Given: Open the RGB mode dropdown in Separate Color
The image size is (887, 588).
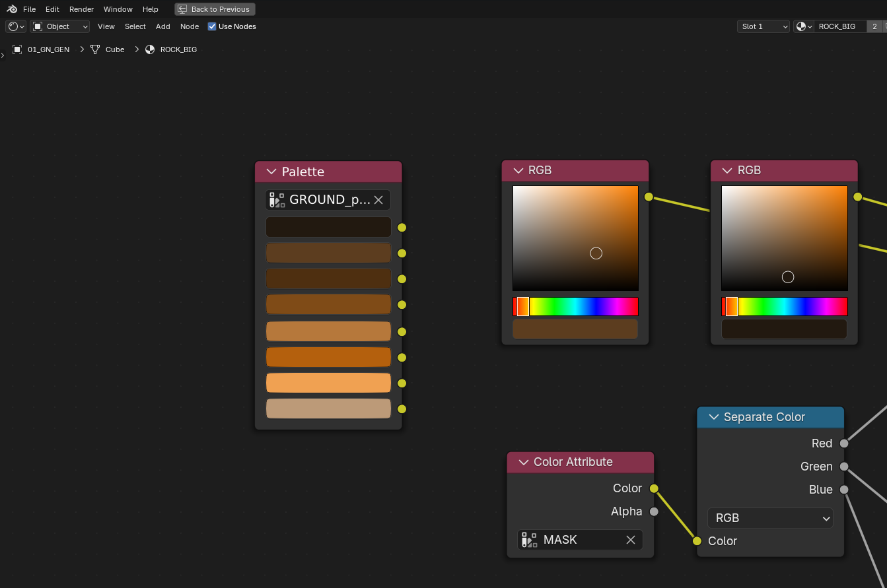Looking at the screenshot, I should (x=770, y=518).
